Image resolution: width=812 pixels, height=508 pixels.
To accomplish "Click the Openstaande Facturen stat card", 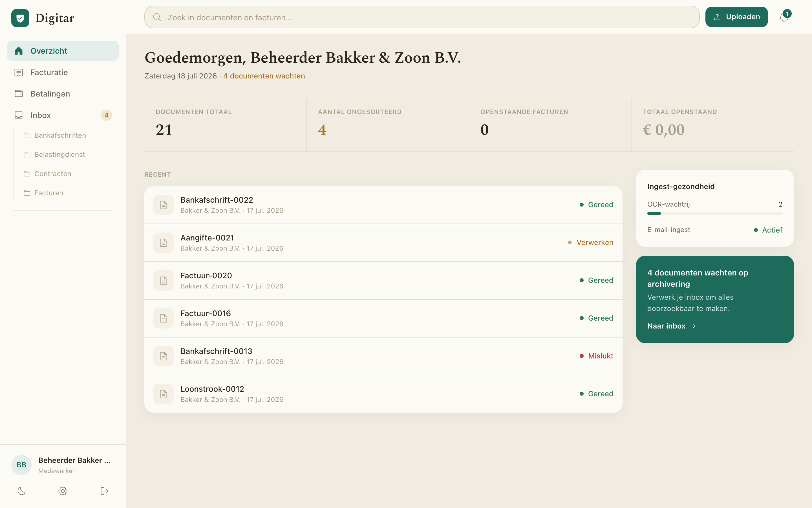I will point(550,125).
